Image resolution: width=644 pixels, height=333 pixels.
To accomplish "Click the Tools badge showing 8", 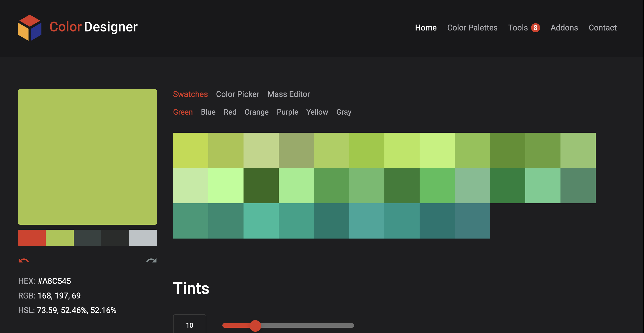I will [535, 28].
